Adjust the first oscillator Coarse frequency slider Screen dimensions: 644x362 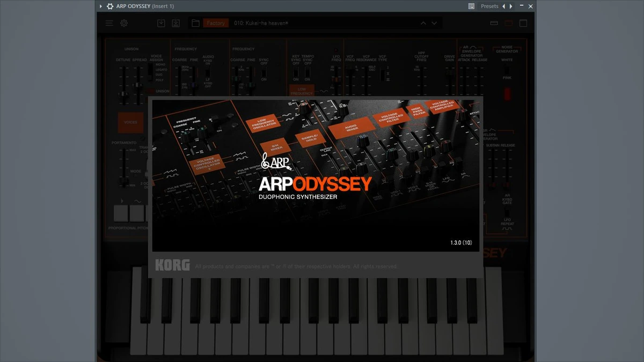point(179,80)
